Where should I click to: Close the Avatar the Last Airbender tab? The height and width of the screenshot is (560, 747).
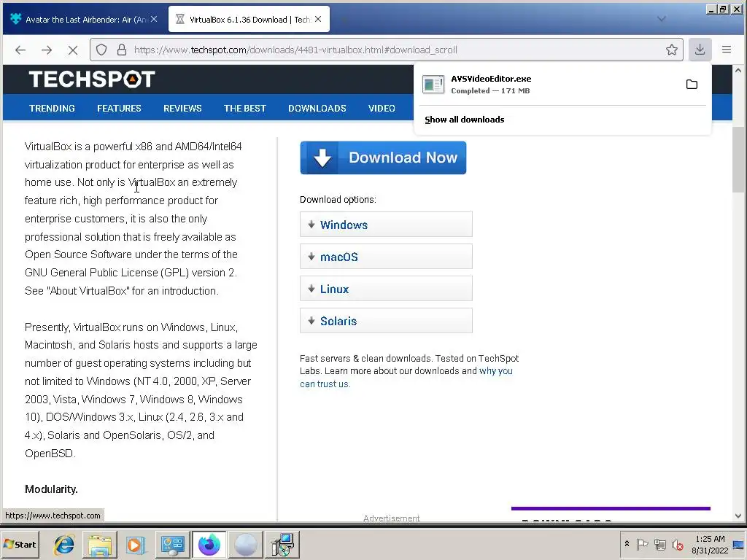tap(154, 19)
